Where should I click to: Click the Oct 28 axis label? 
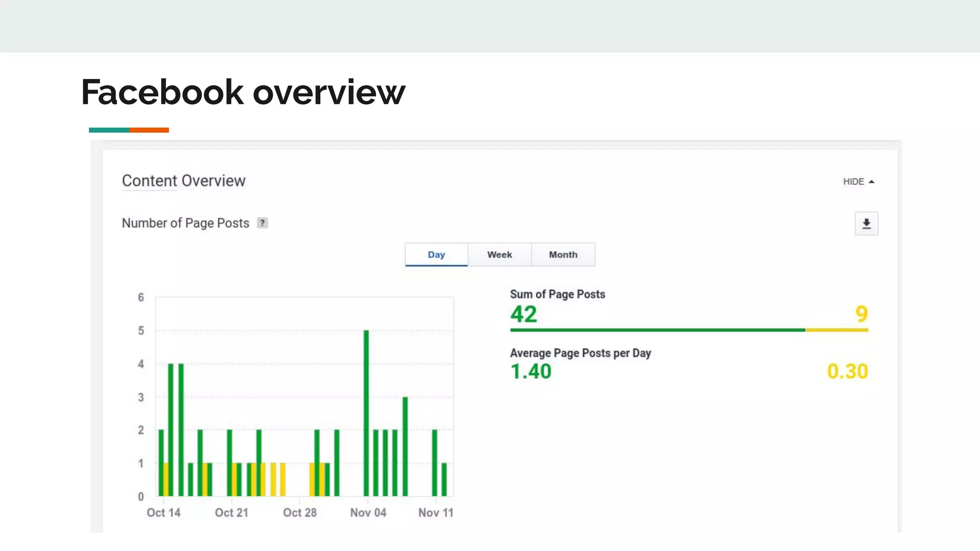pyautogui.click(x=300, y=513)
